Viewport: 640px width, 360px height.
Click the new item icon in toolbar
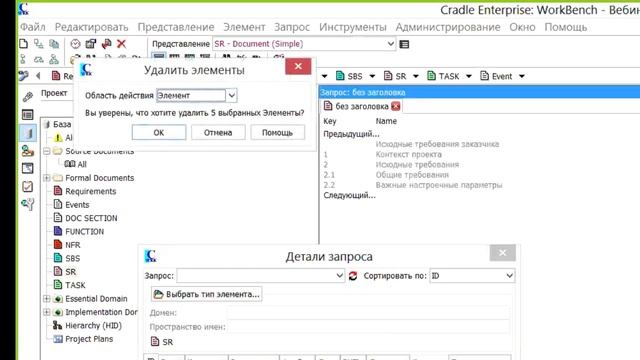tap(24, 44)
